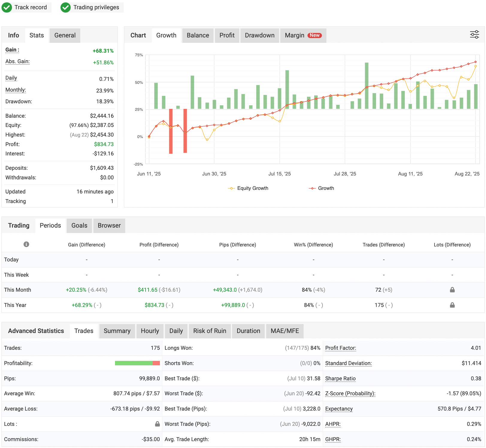Open the chart settings sliders icon
486x448 pixels.
tap(474, 35)
